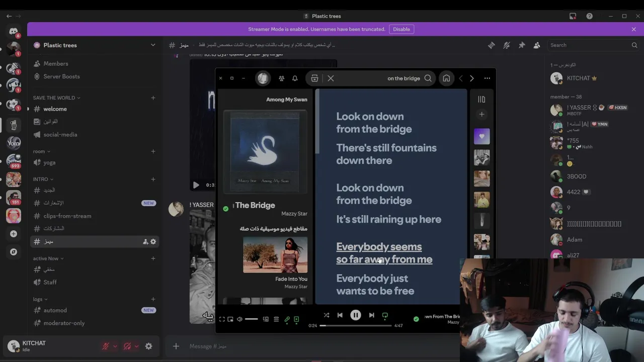The image size is (644, 362).
Task: Go to Spotify Home
Action: coord(446,78)
